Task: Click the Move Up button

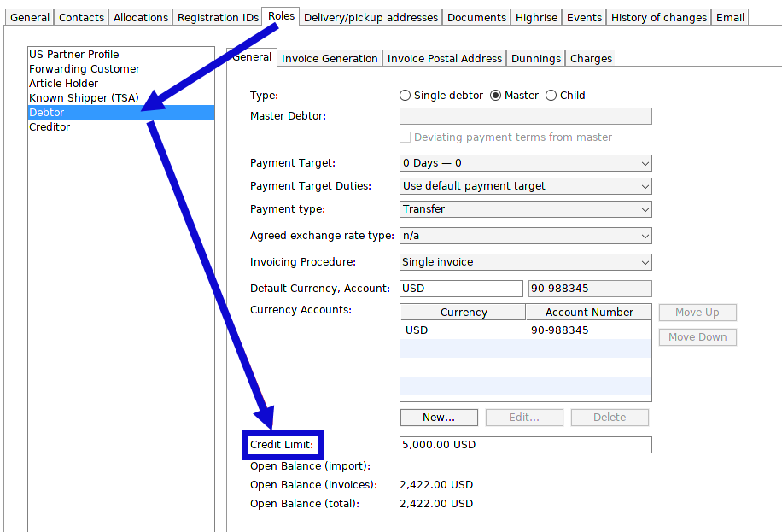Action: (x=697, y=312)
